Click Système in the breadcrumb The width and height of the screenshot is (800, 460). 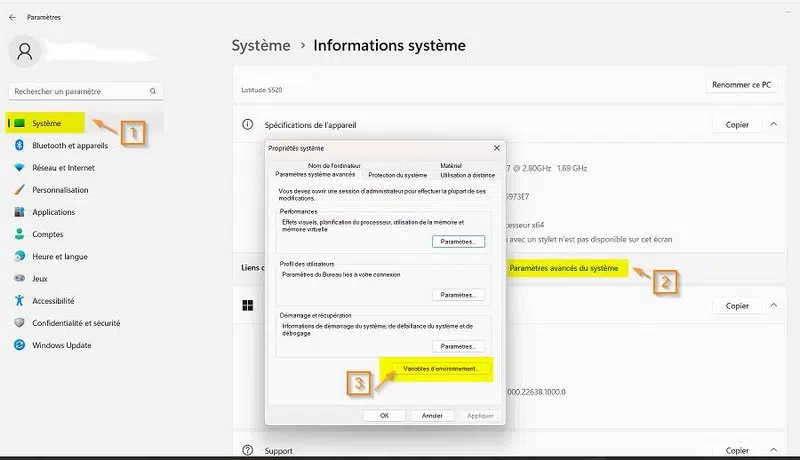(x=261, y=45)
